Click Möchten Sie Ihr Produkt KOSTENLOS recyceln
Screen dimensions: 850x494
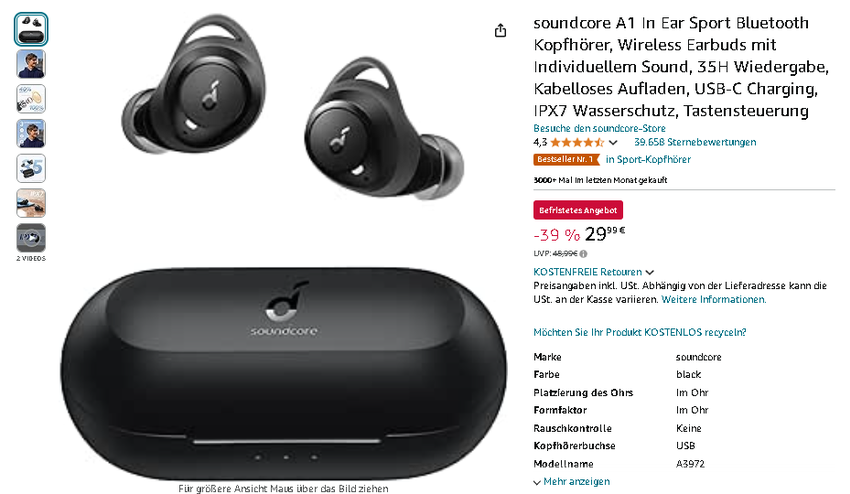(x=640, y=332)
